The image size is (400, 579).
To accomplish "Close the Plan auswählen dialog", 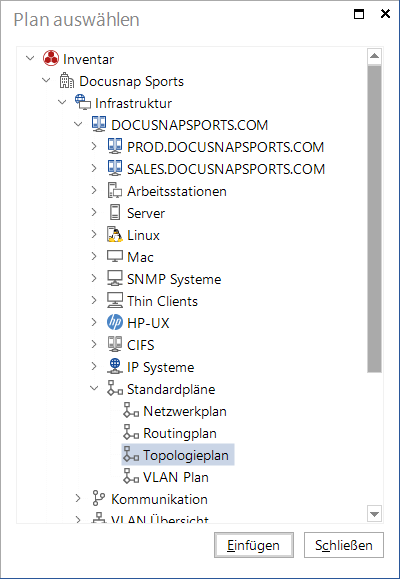I will click(385, 14).
